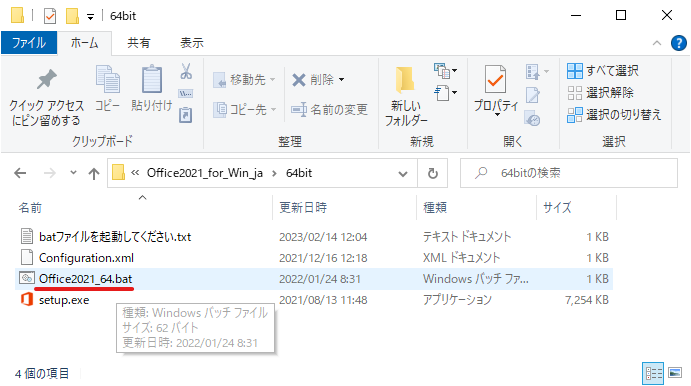Open the Open-with dropdown button

tap(537, 71)
